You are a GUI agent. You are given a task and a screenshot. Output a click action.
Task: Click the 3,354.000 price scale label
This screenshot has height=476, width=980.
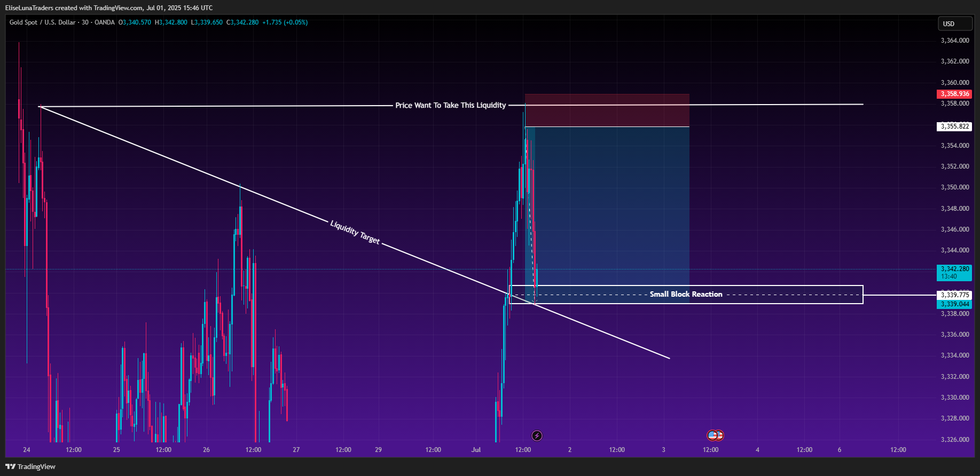[x=954, y=146]
